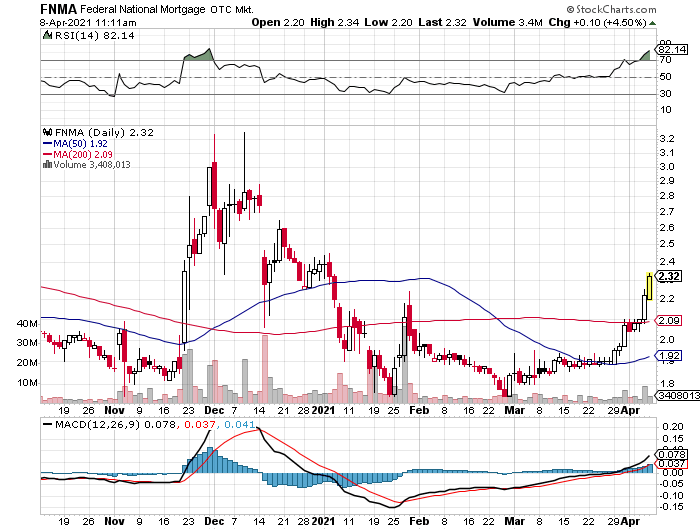Screen dimensions: 700x530
Task: Click the volume bars icon in legend
Action: click(x=47, y=164)
